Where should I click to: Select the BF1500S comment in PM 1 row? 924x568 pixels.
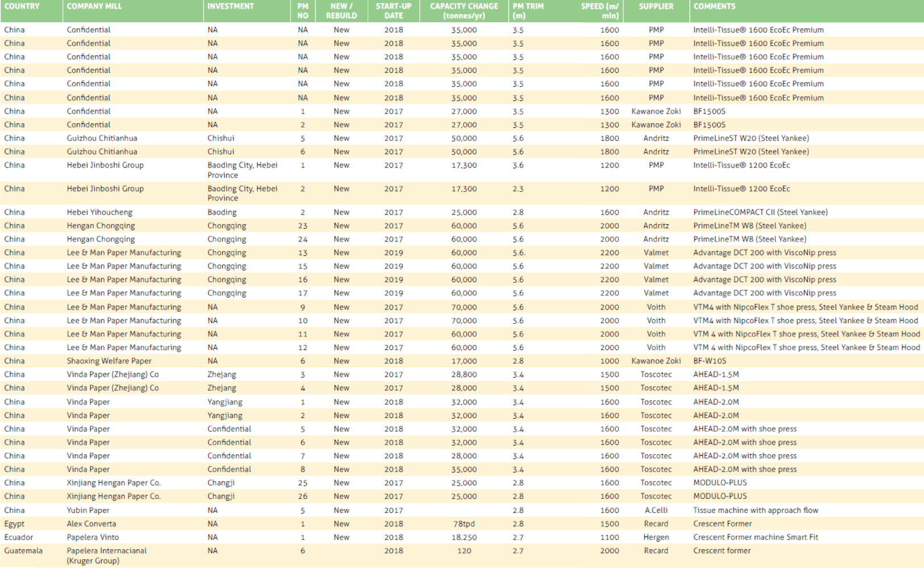pyautogui.click(x=709, y=111)
